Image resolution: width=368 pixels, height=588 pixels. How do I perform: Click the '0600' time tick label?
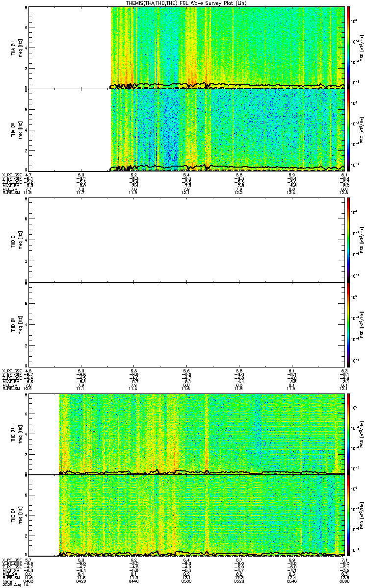[344, 582]
